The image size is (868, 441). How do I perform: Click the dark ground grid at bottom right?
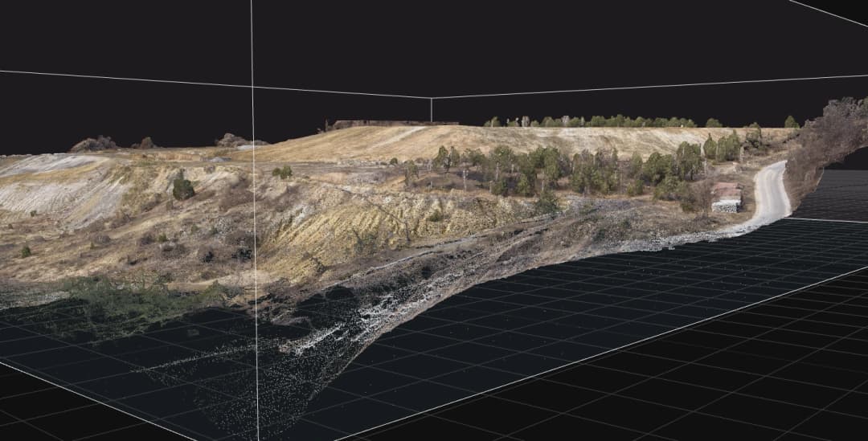[683, 361]
